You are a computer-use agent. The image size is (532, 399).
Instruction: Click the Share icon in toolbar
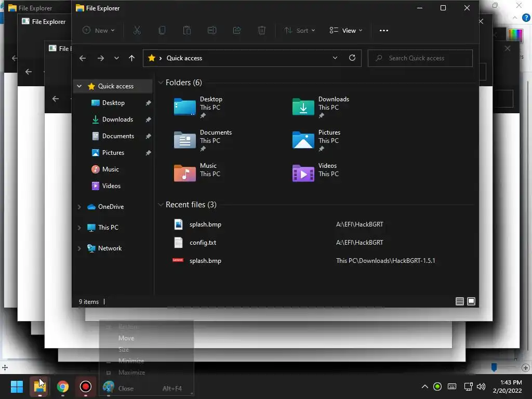[237, 31]
